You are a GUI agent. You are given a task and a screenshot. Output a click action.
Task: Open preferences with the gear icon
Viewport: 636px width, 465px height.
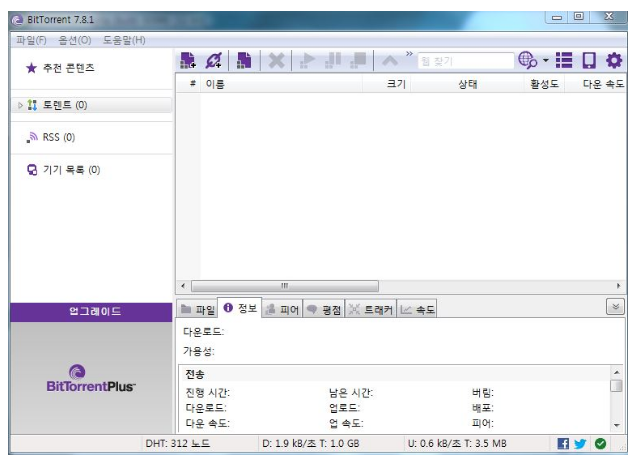click(614, 60)
